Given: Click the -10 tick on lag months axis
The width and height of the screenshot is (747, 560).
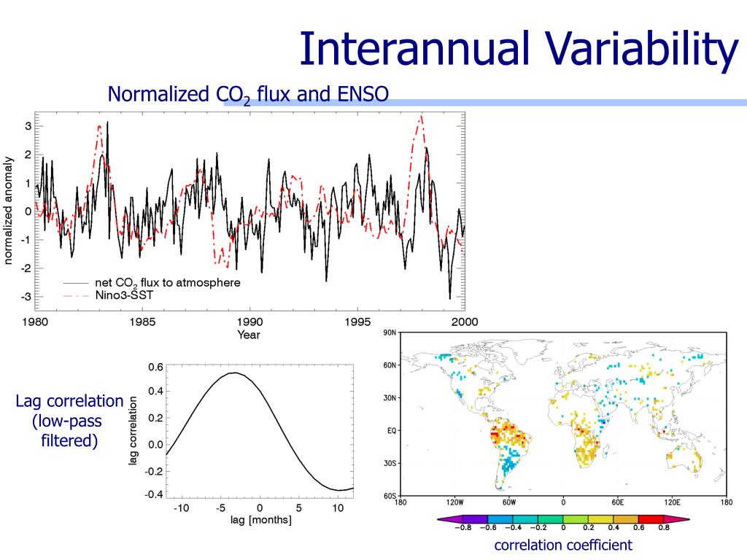Looking at the screenshot, I should [x=181, y=508].
